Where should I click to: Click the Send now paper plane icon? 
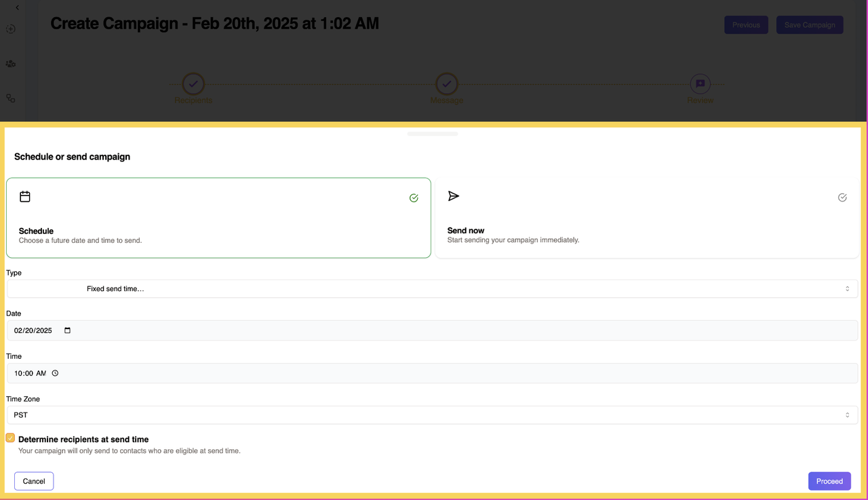454,196
